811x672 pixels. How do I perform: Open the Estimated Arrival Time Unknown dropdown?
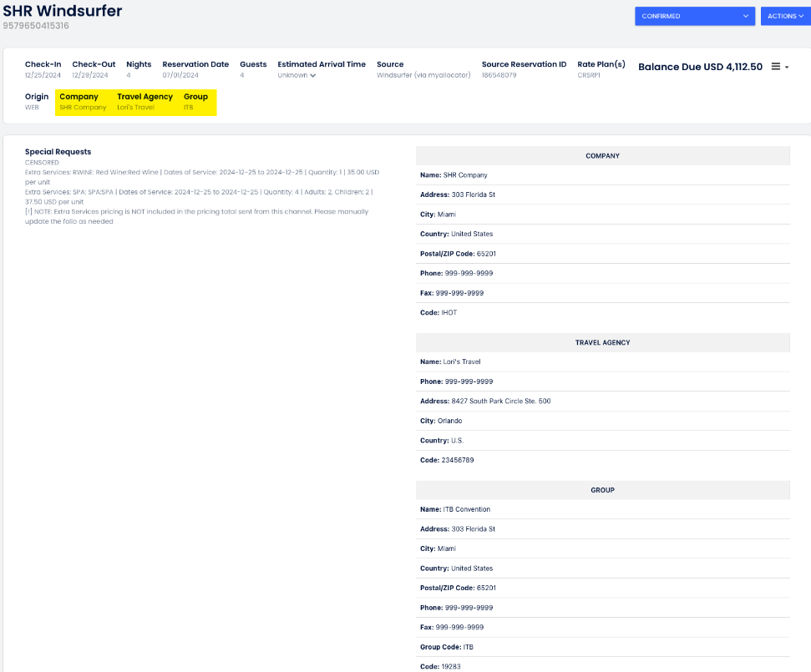297,75
